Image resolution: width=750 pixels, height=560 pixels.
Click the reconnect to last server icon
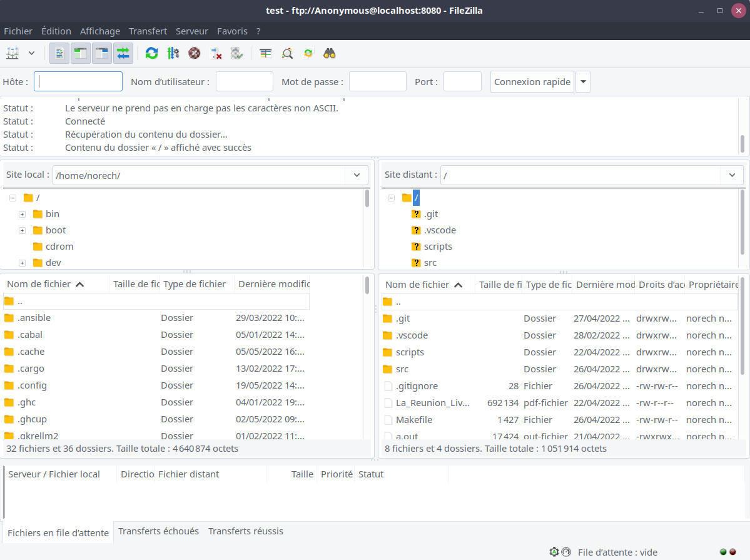236,54
